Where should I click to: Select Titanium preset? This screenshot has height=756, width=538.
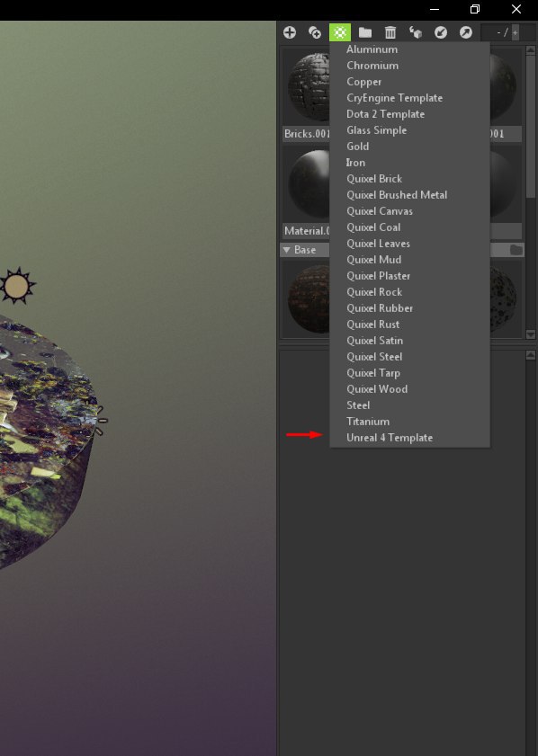(368, 422)
